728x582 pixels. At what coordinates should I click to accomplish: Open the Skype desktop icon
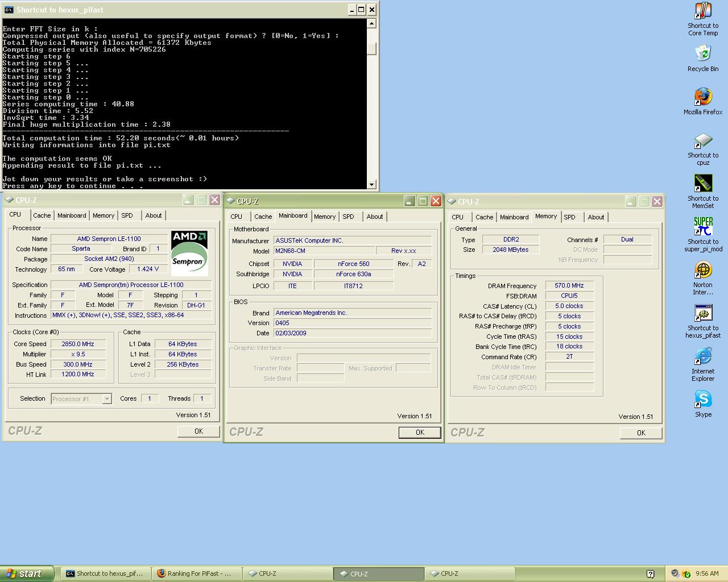[703, 404]
